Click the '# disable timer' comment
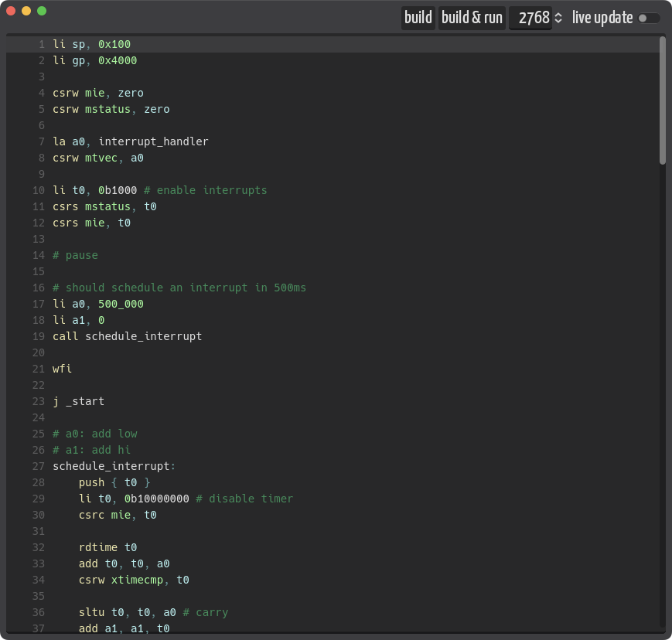Viewport: 672px width, 640px height. [x=244, y=499]
